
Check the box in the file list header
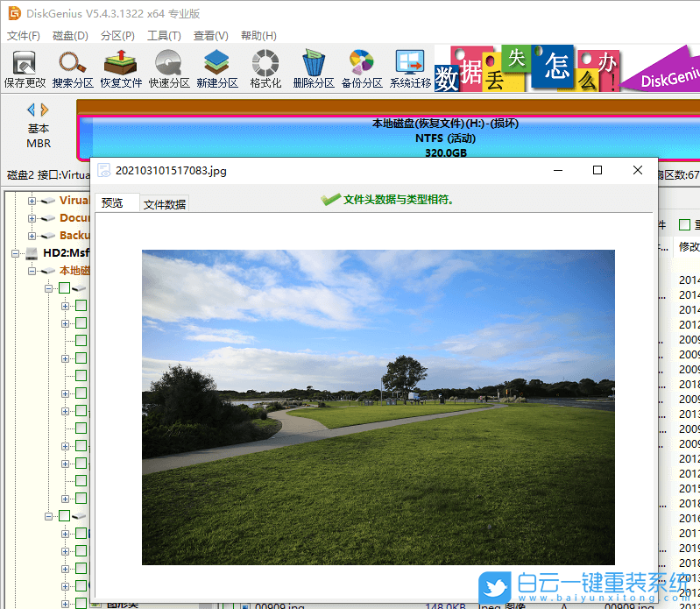684,225
